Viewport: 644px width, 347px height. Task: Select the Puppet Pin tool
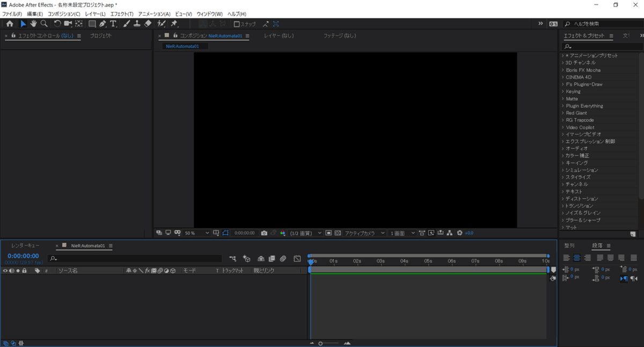point(174,24)
